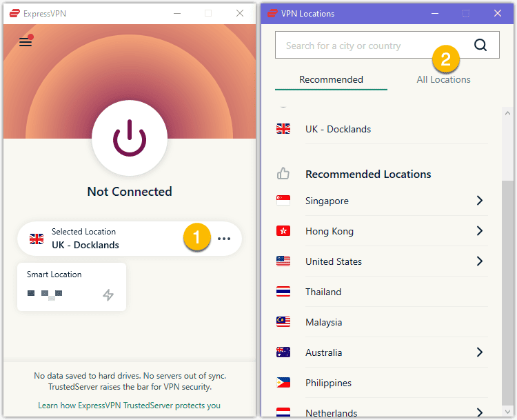This screenshot has width=517, height=420.
Task: Open the hamburger menu with notification dot
Action: pos(26,42)
